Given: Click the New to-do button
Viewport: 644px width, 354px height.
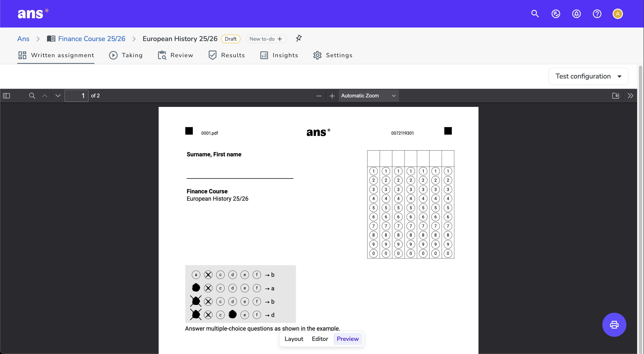Looking at the screenshot, I should coord(266,39).
